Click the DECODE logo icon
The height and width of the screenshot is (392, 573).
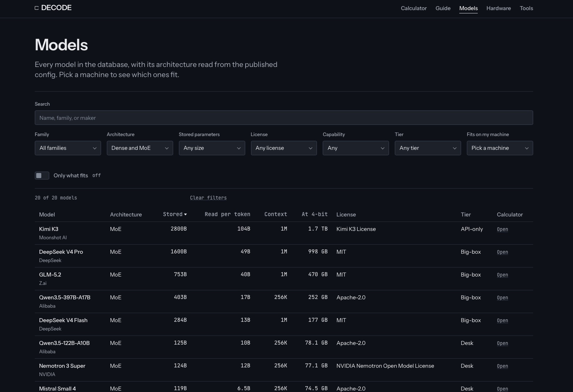[37, 8]
